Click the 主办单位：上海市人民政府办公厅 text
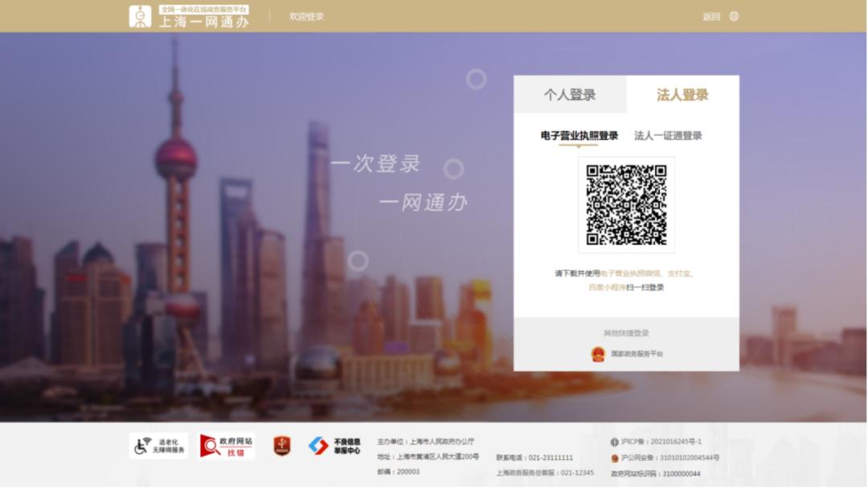 coord(426,442)
